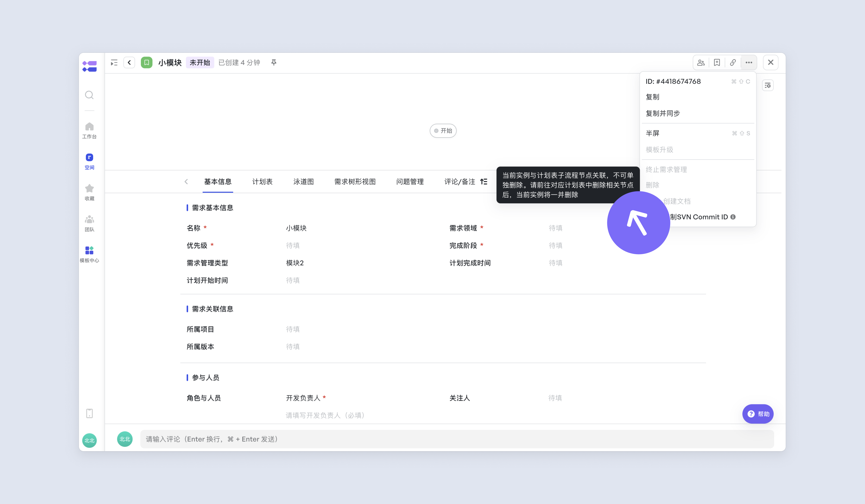Viewport: 865px width, 504px height.
Task: Set the 计划开始时间 field
Action: click(293, 280)
